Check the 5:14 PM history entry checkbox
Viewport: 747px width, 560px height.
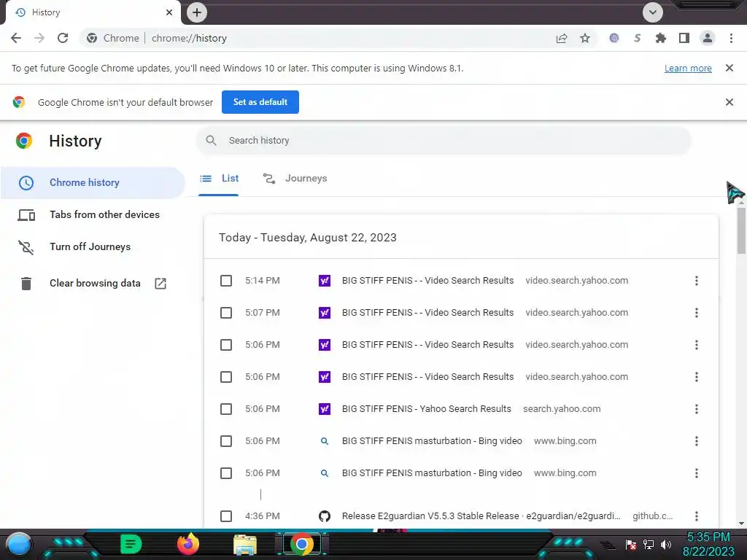pyautogui.click(x=226, y=281)
